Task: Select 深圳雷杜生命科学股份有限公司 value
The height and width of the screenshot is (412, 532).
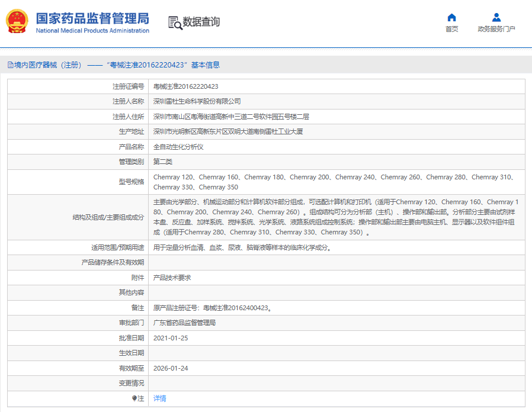Action: pyautogui.click(x=197, y=101)
